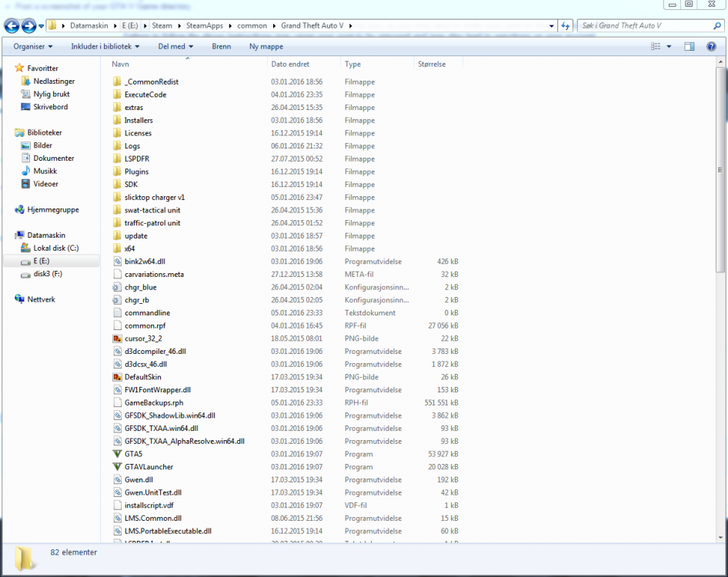Select 'Lokal disk (C:)' drive
This screenshot has height=577, width=728.
tap(56, 248)
